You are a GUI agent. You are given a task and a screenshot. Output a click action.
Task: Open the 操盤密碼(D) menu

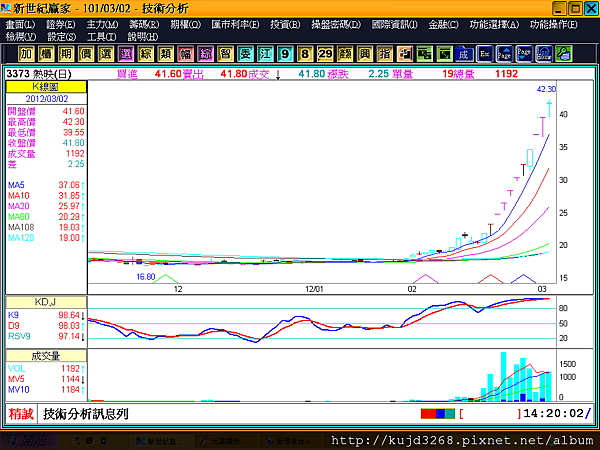tap(336, 25)
